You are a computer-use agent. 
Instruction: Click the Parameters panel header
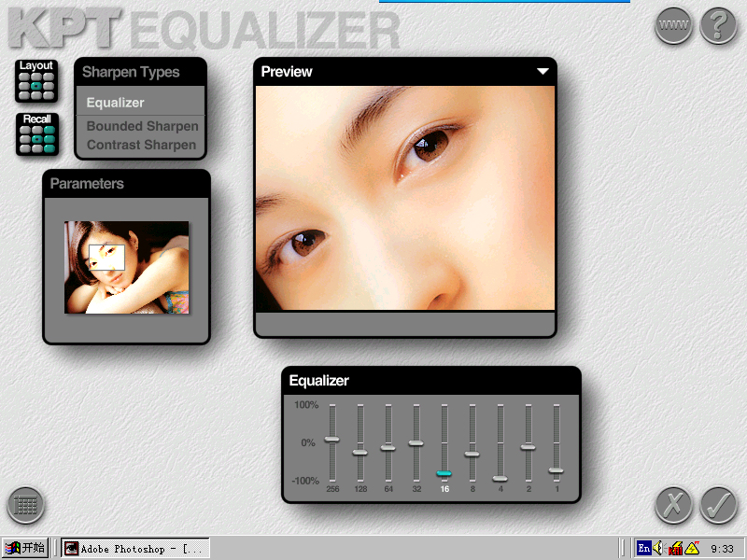point(126,184)
